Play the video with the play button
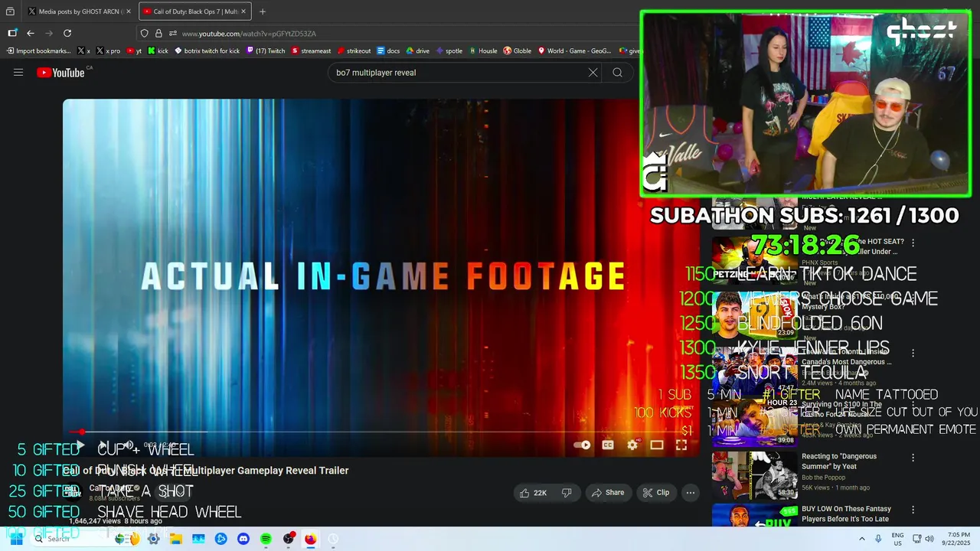The height and width of the screenshot is (551, 980). (x=80, y=445)
